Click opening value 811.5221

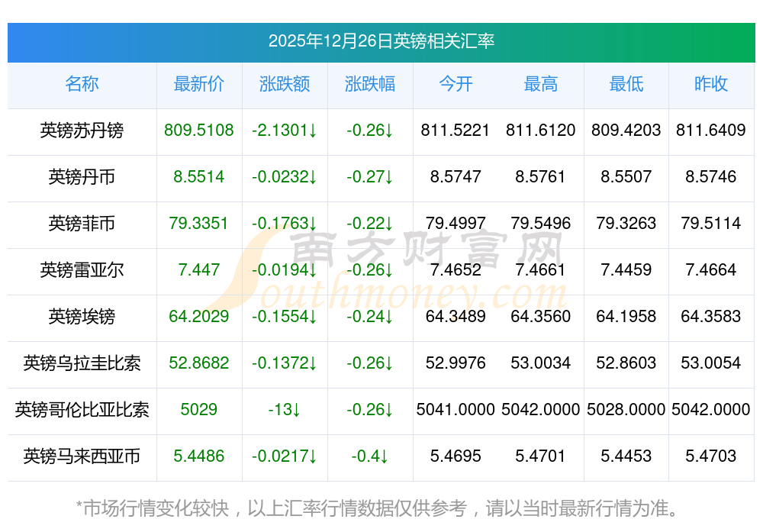[456, 130]
